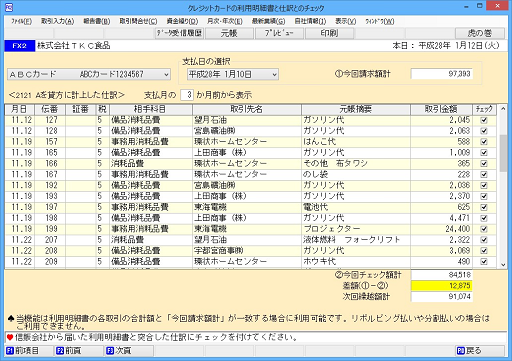Viewport: 512px width, 361px height.
Task: Click the table vertical scrollbar thumb
Action: (x=503, y=153)
